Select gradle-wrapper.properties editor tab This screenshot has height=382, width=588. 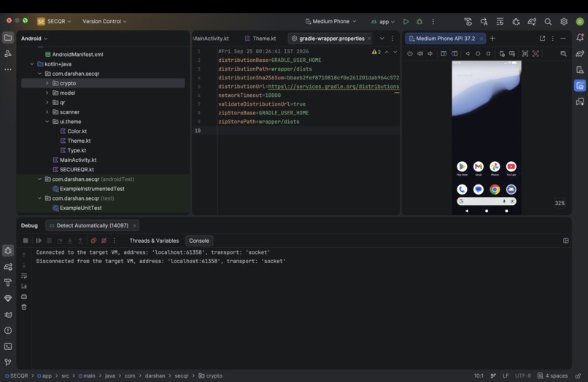[331, 38]
